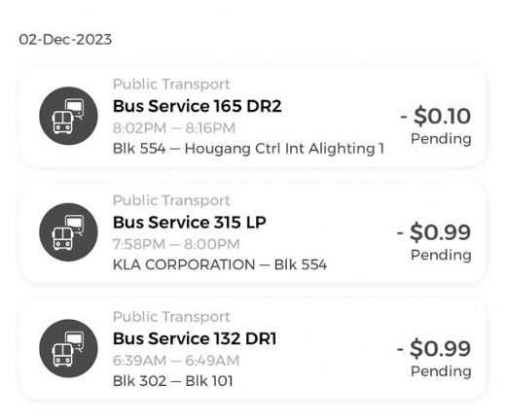Open Bus Service 165 DR2 transaction title
This screenshot has height=420, width=506.
click(x=197, y=106)
